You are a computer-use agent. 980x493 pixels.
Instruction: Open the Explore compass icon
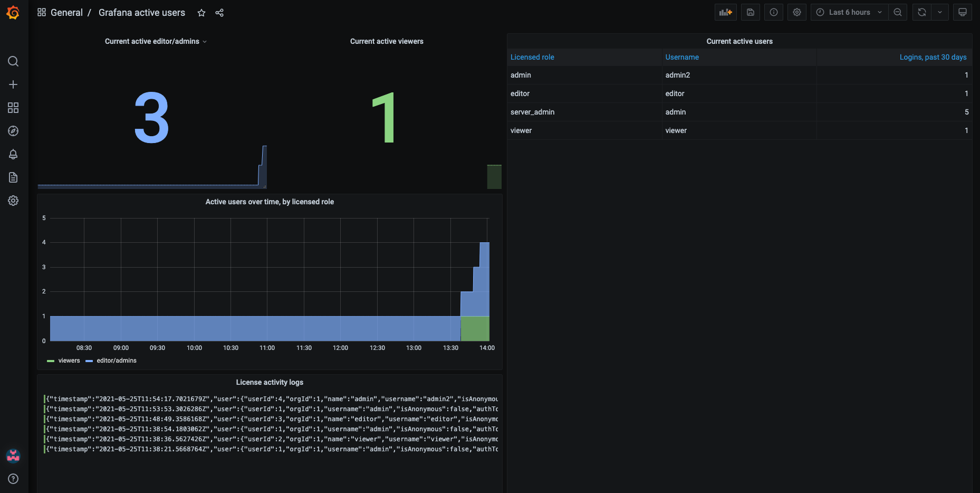pyautogui.click(x=13, y=131)
